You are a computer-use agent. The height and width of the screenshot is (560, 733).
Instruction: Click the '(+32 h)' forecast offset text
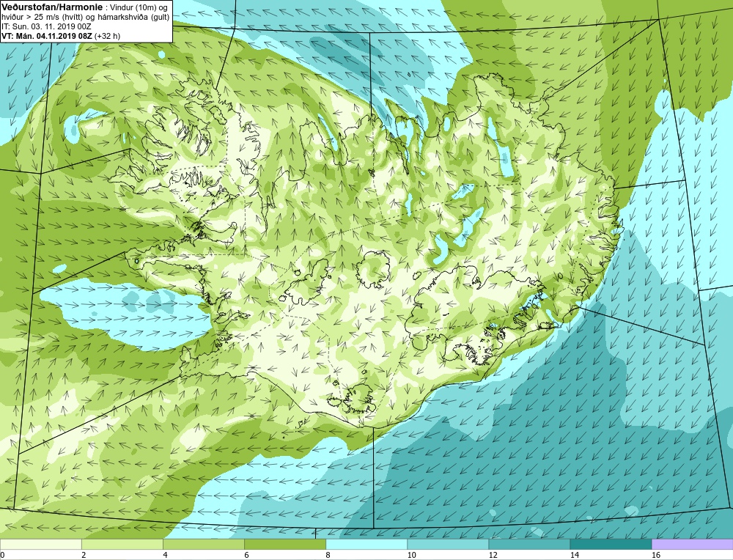[x=108, y=36]
